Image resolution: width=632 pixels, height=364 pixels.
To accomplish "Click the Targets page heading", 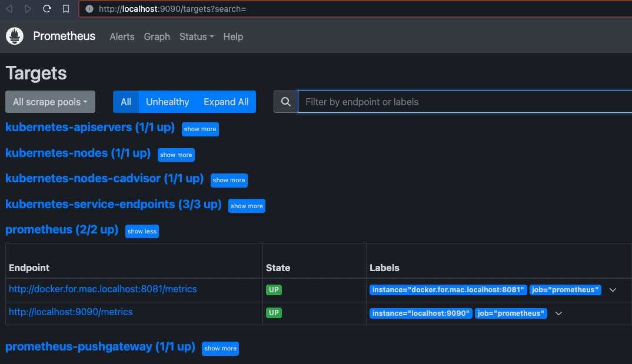I will click(x=36, y=74).
